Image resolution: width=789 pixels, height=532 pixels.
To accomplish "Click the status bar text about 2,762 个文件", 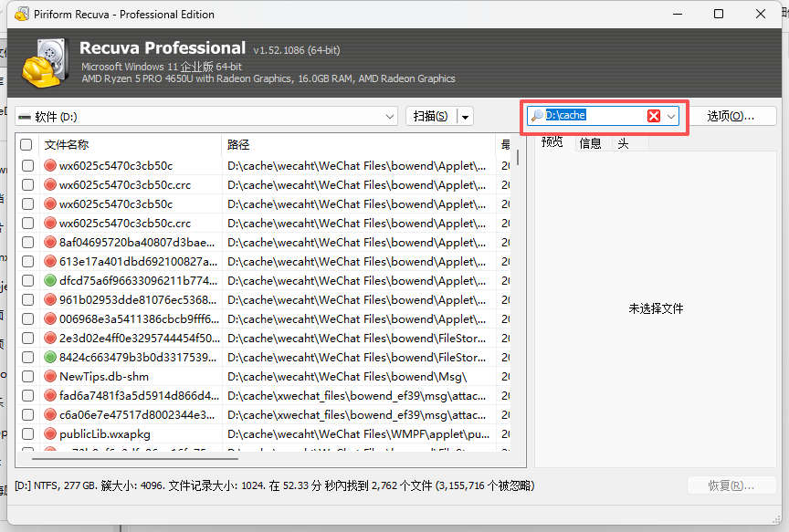I will pyautogui.click(x=275, y=485).
